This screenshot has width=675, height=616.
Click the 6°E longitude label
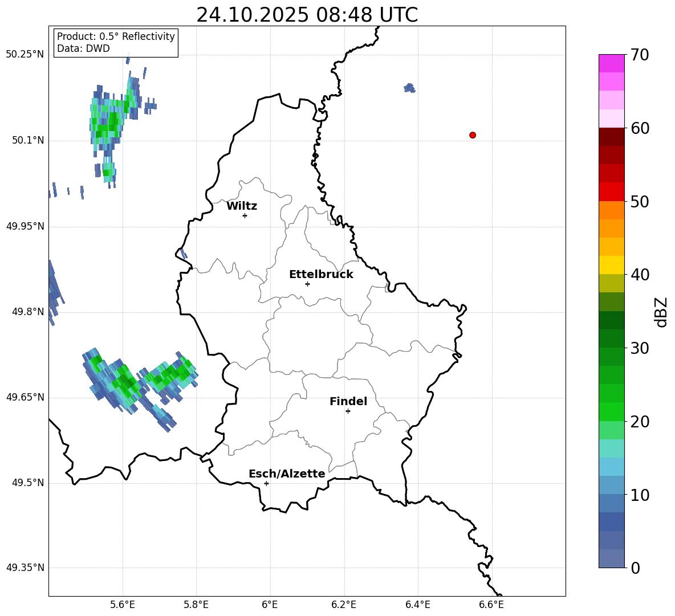click(x=270, y=605)
